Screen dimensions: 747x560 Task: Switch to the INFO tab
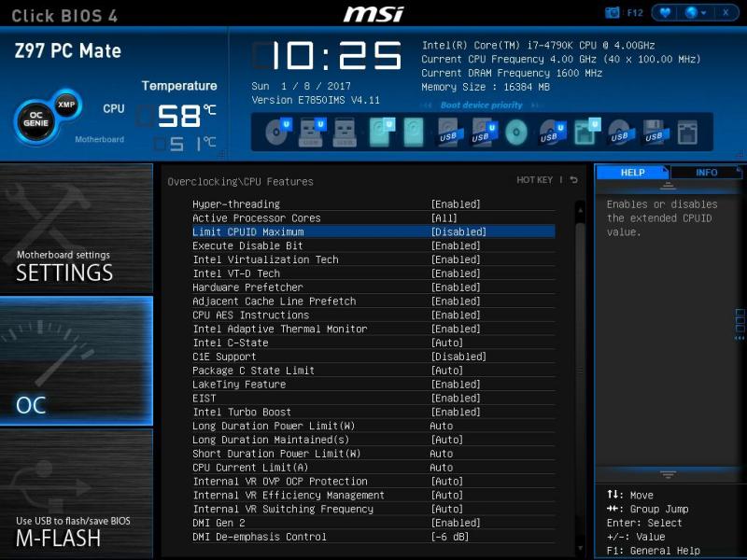coord(707,173)
